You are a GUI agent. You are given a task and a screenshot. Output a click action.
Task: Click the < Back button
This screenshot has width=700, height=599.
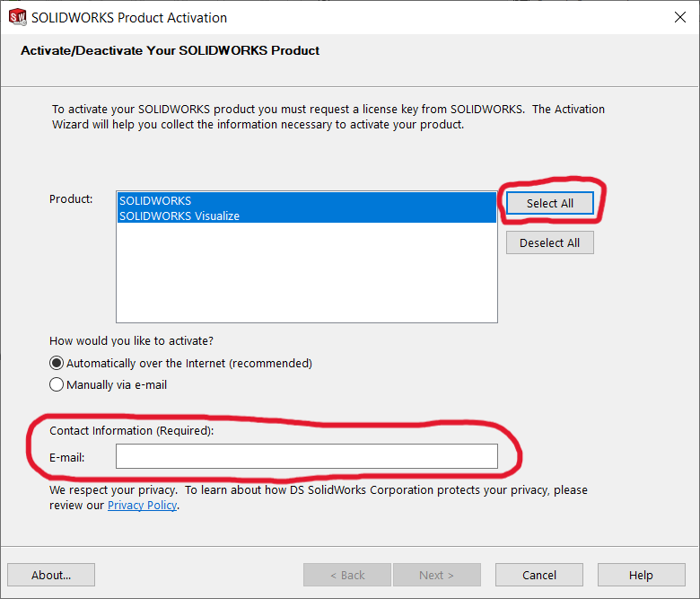(346, 575)
